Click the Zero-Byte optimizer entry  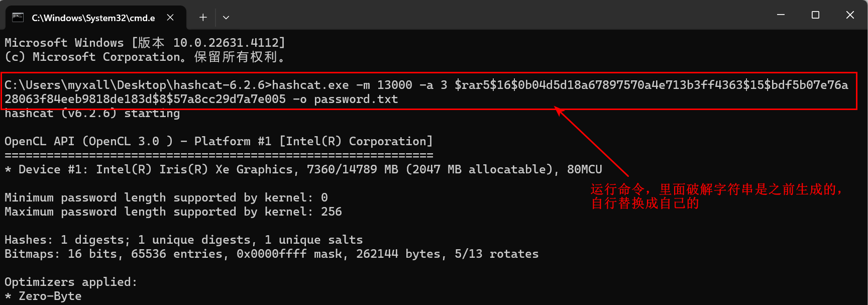tap(43, 296)
